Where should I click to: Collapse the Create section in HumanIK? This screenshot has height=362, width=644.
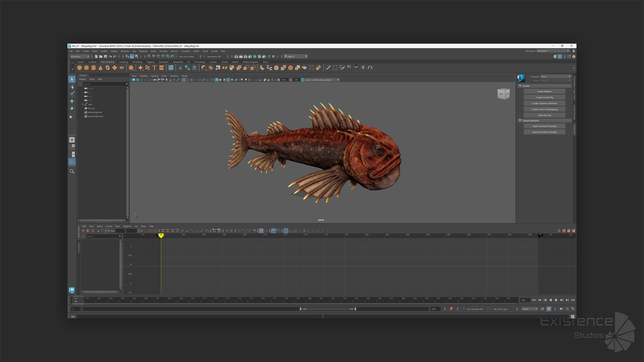tap(520, 86)
